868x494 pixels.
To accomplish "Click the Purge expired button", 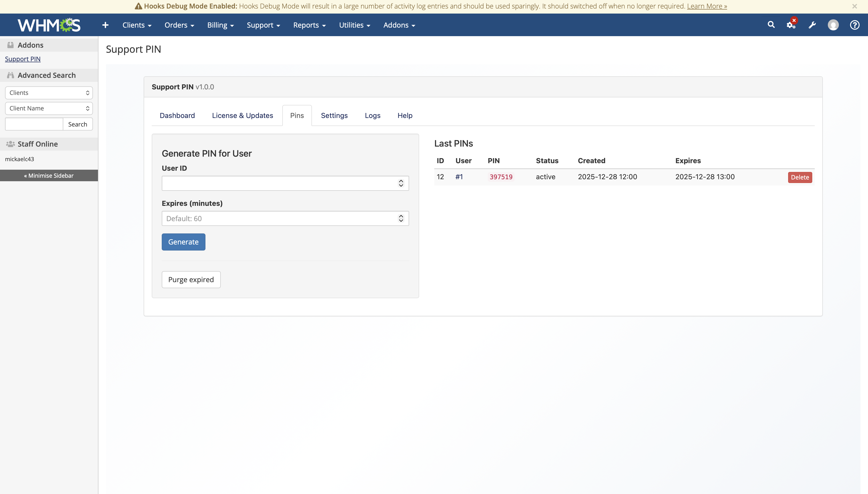I will tap(191, 280).
